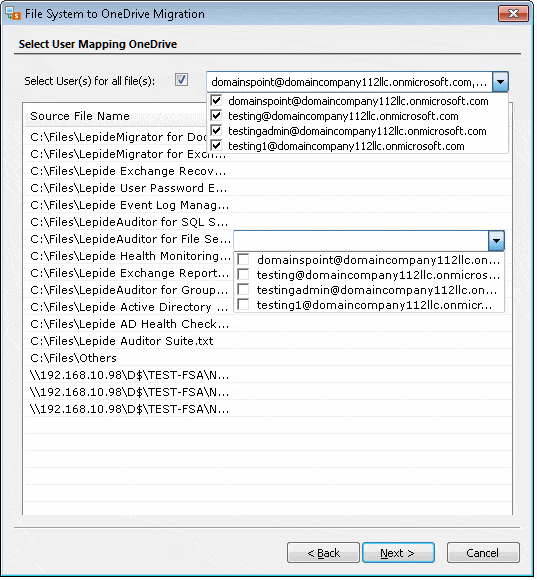Viewport: 537px width, 580px height.
Task: Go Back to previous step
Action: click(x=323, y=553)
